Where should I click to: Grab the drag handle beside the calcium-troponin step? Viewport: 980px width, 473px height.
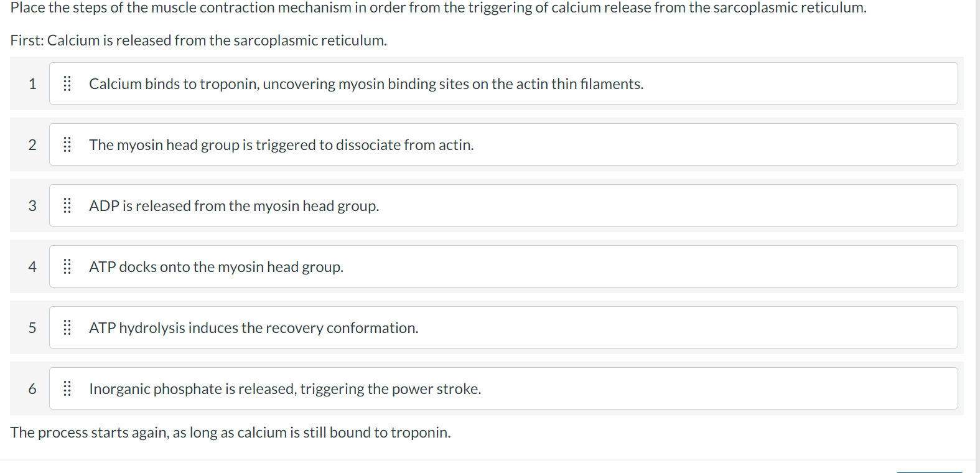(68, 83)
